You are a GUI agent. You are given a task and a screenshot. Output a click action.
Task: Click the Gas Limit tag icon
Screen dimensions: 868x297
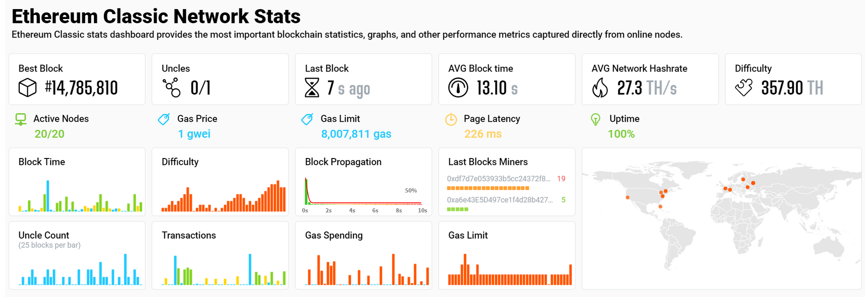coord(307,119)
